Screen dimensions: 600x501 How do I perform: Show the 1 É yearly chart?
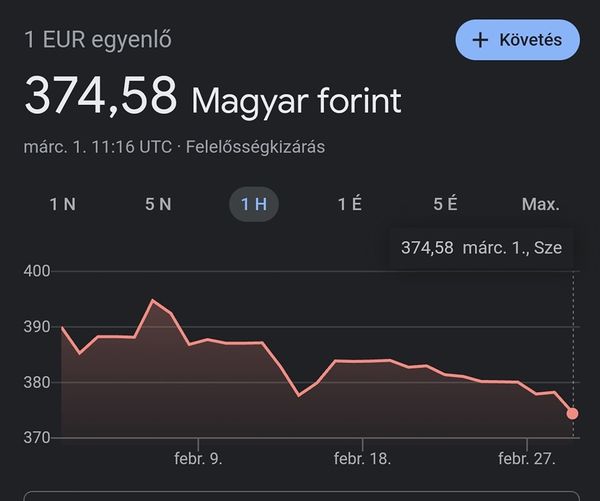click(x=349, y=204)
